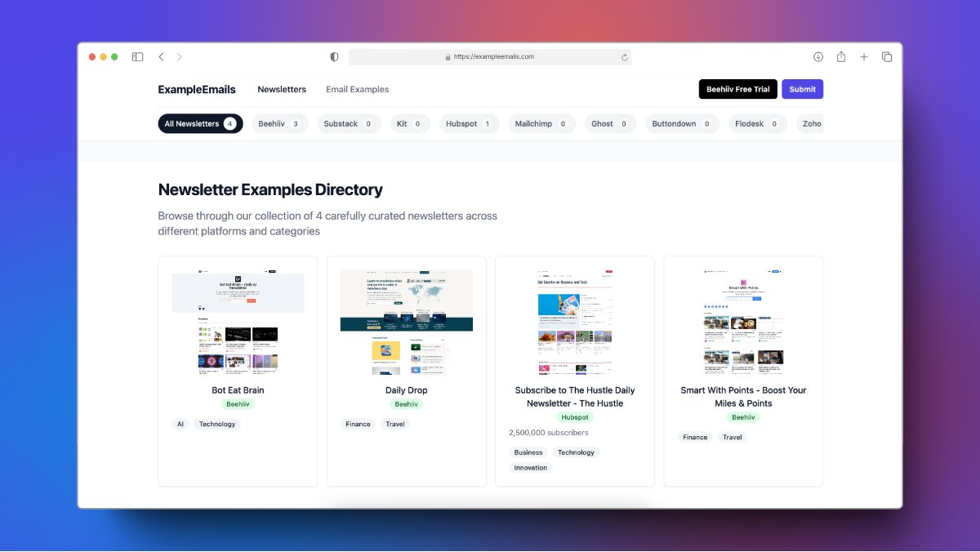Filter by the Zoho platform chip

pos(809,123)
